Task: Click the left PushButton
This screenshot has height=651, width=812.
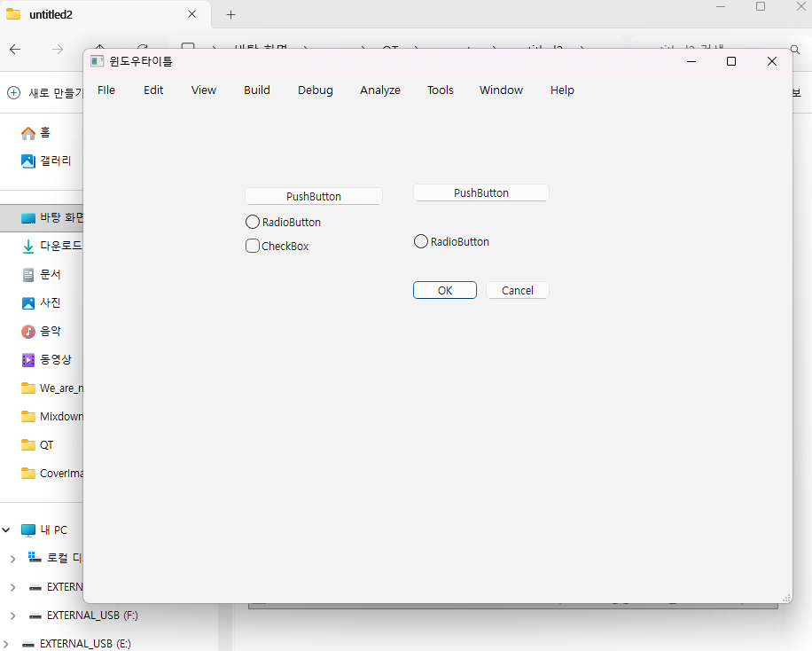Action: [313, 196]
